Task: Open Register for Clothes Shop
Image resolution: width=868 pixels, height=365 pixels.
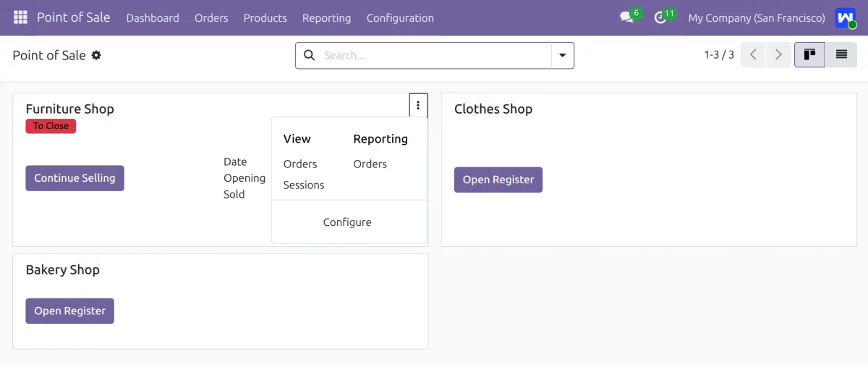Action: 498,180
